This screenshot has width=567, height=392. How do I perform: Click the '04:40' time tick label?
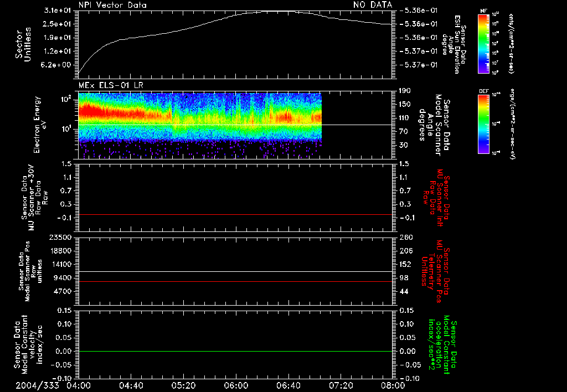coord(131,385)
